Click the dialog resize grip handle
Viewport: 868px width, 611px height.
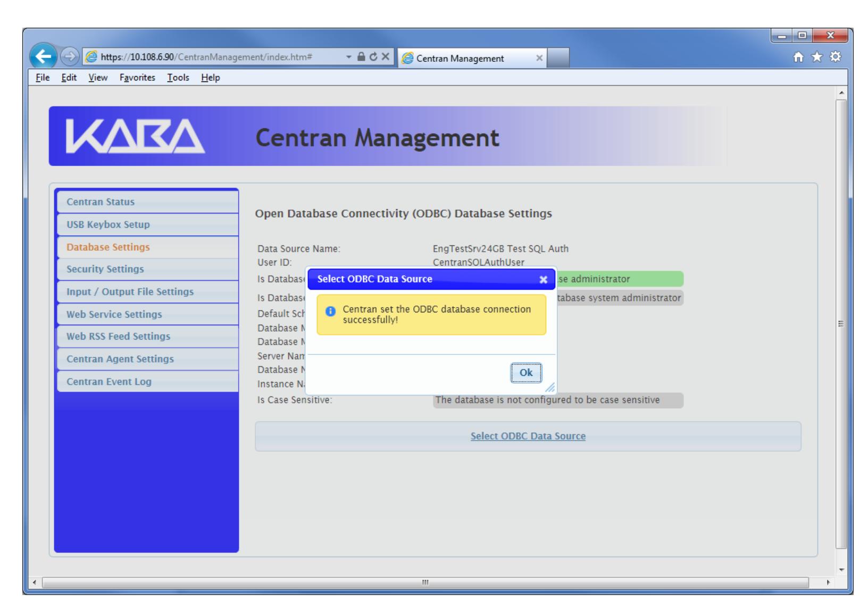[x=550, y=389]
